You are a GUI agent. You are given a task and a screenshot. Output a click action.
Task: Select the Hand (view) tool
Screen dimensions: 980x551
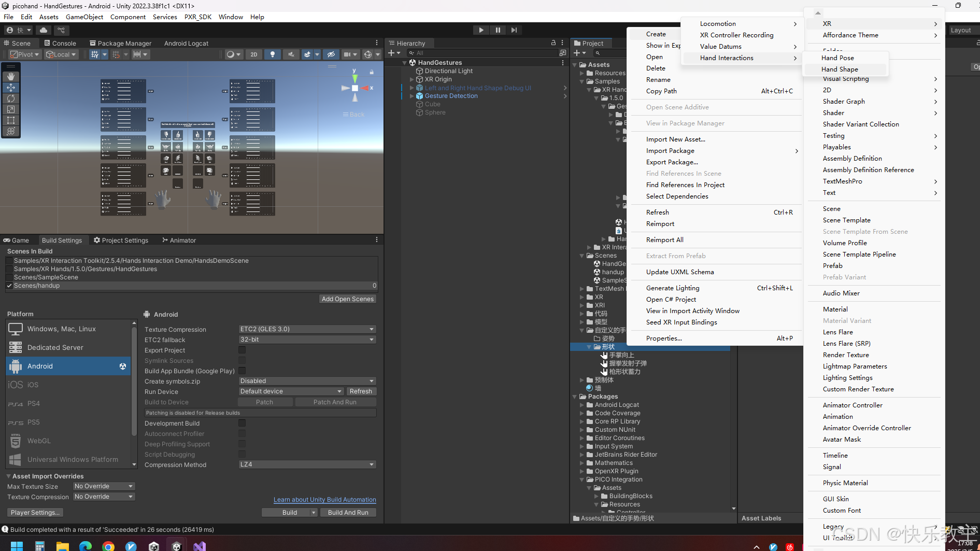point(11,77)
